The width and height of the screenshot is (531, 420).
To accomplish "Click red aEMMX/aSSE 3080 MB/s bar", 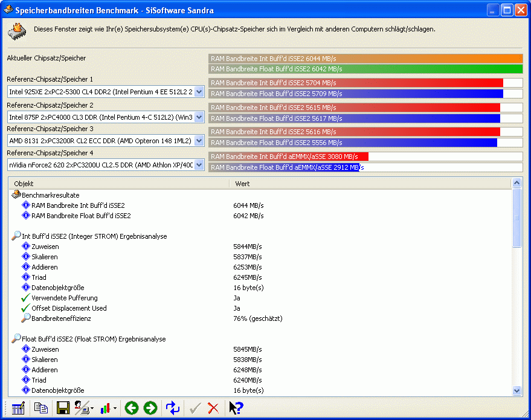I will pyautogui.click(x=289, y=157).
